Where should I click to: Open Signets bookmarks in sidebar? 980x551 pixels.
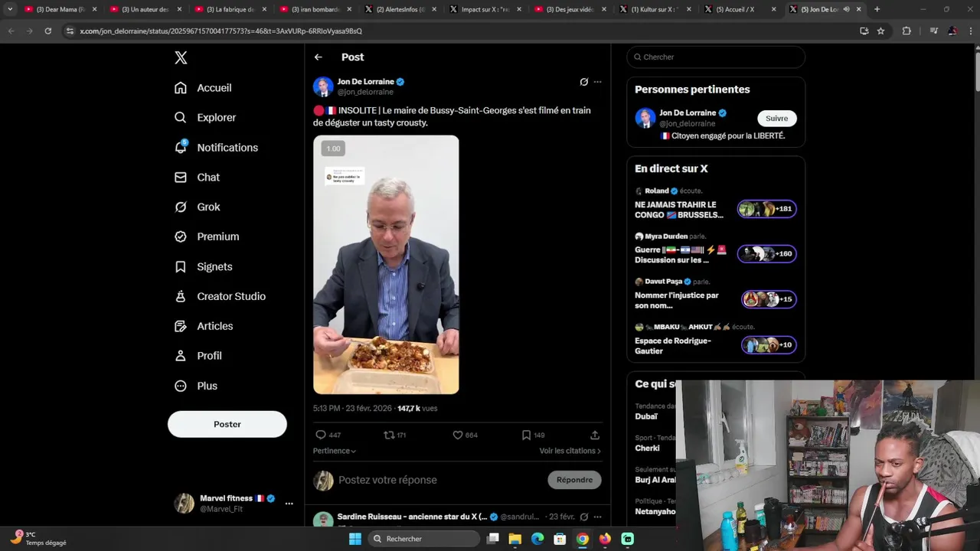point(203,267)
